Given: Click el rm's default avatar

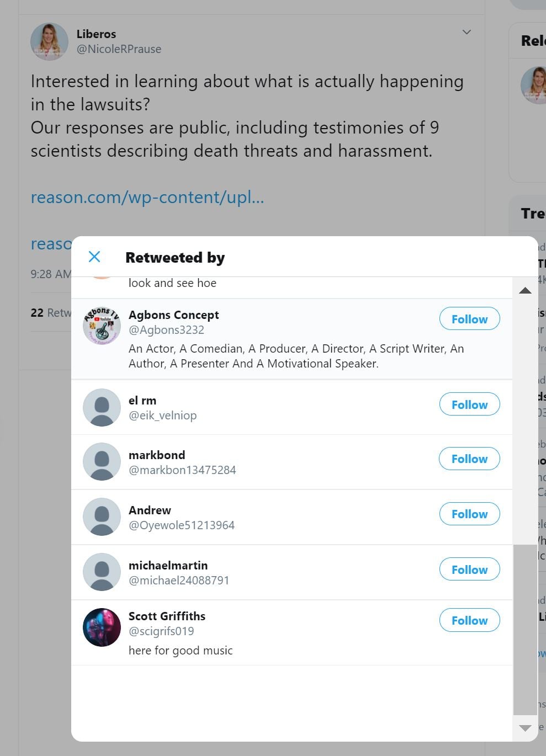Looking at the screenshot, I should [102, 407].
